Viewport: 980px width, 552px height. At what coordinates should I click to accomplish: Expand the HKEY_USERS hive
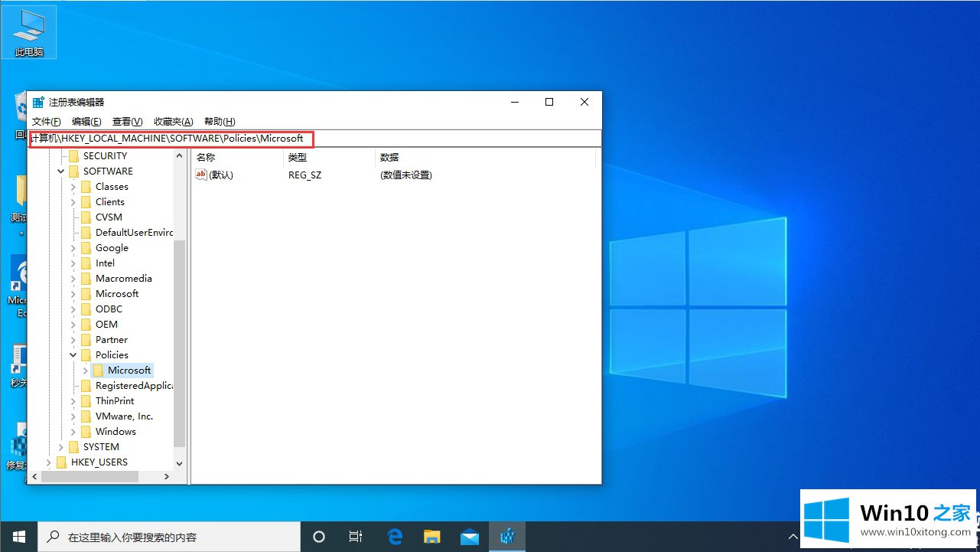tap(49, 462)
